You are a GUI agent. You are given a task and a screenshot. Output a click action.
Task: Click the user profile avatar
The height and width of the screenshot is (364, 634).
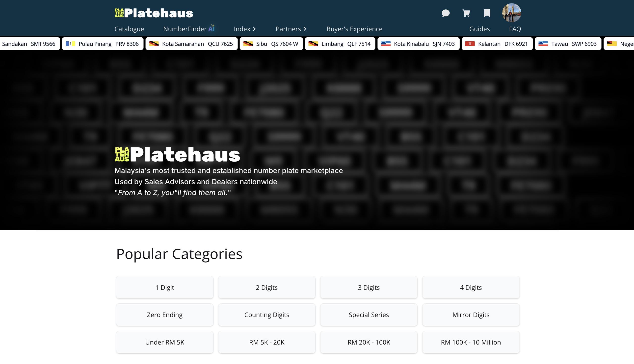[511, 13]
